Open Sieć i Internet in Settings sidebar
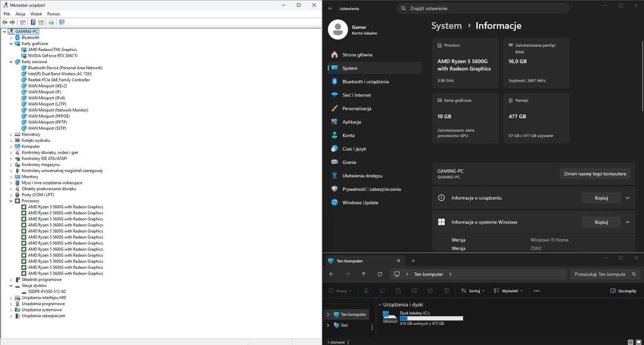This screenshot has width=644, height=345. pyautogui.click(x=375, y=95)
